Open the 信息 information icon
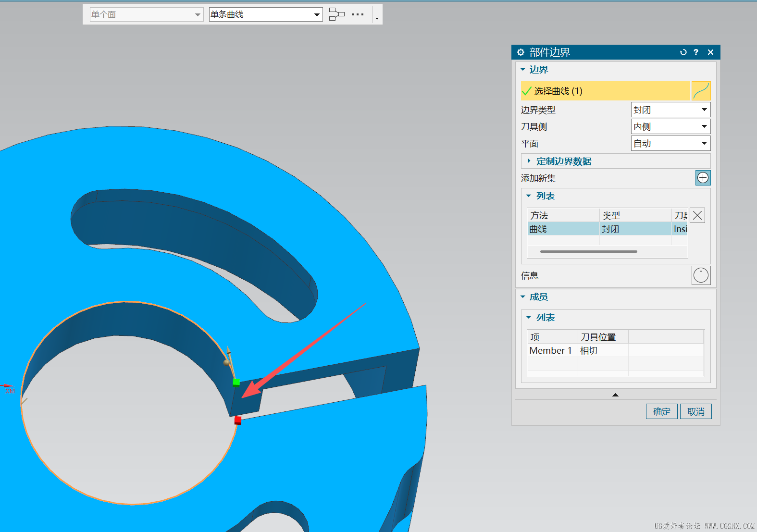Viewport: 757px width, 532px height. [701, 275]
